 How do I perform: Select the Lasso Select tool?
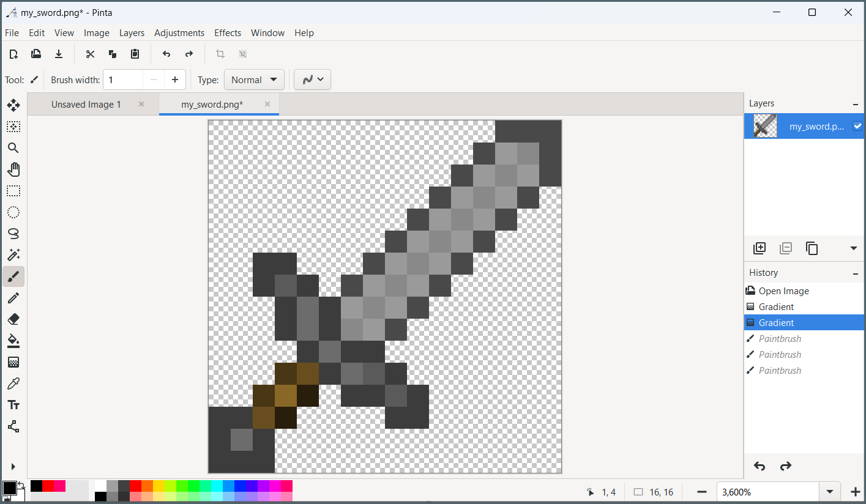pyautogui.click(x=13, y=234)
